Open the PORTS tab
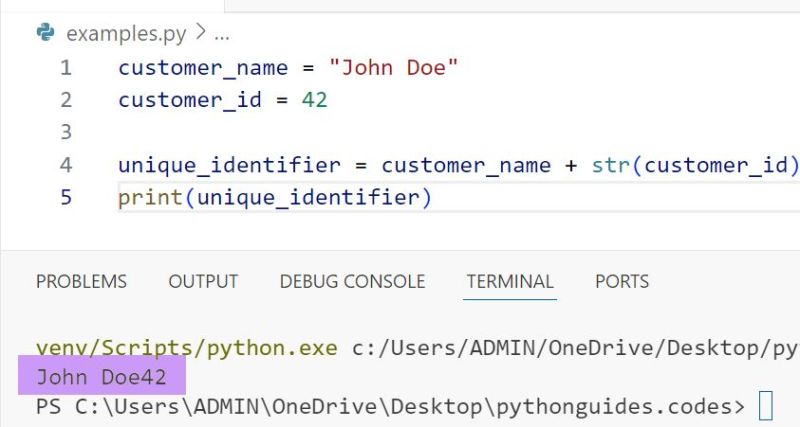Image resolution: width=800 pixels, height=427 pixels. tap(622, 281)
